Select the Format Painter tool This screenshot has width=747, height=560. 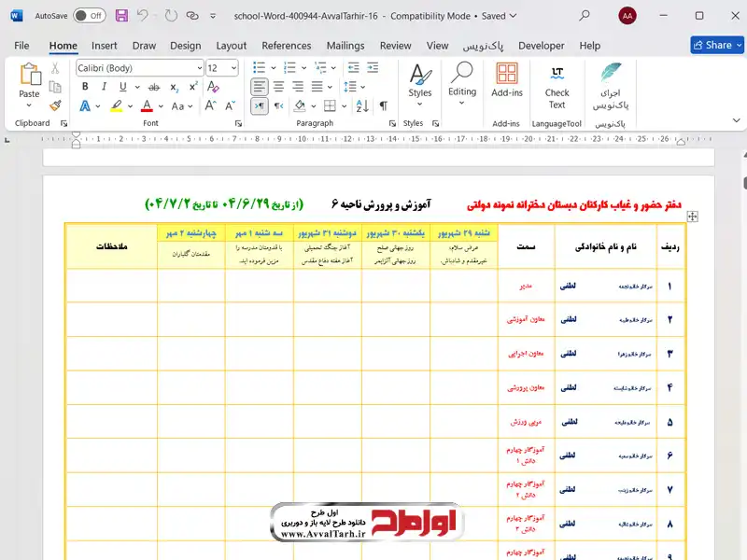pyautogui.click(x=54, y=105)
